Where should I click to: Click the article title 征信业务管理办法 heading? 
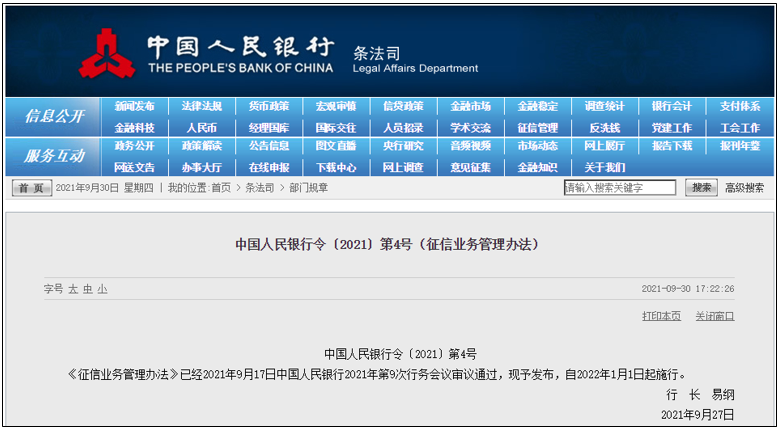tap(388, 244)
